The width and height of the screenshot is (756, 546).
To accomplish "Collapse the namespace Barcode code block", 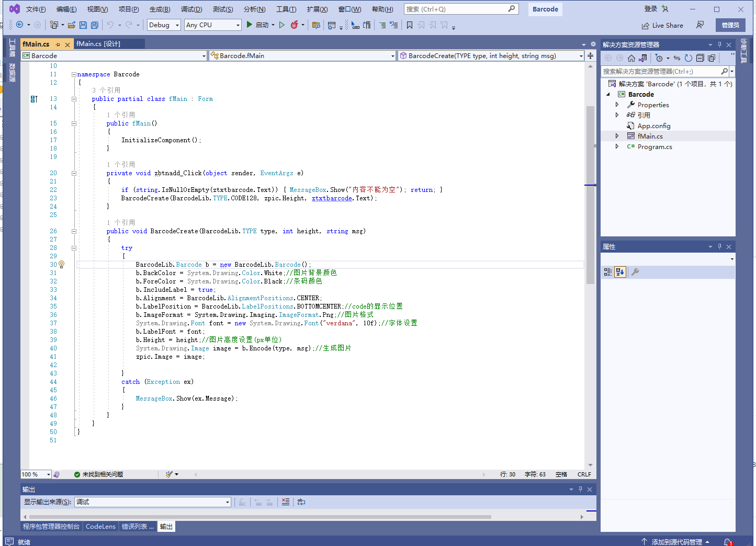I will point(74,74).
